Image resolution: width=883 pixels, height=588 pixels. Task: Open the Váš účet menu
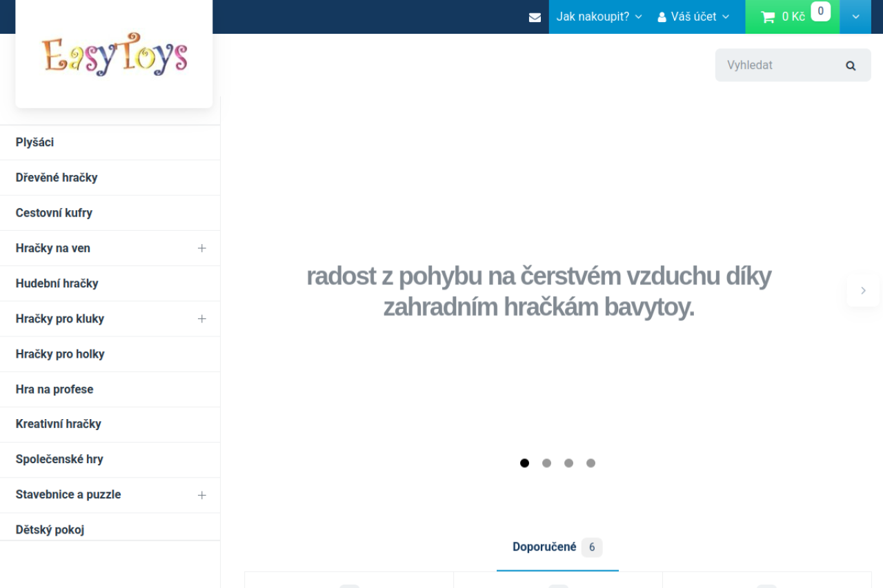click(x=693, y=17)
